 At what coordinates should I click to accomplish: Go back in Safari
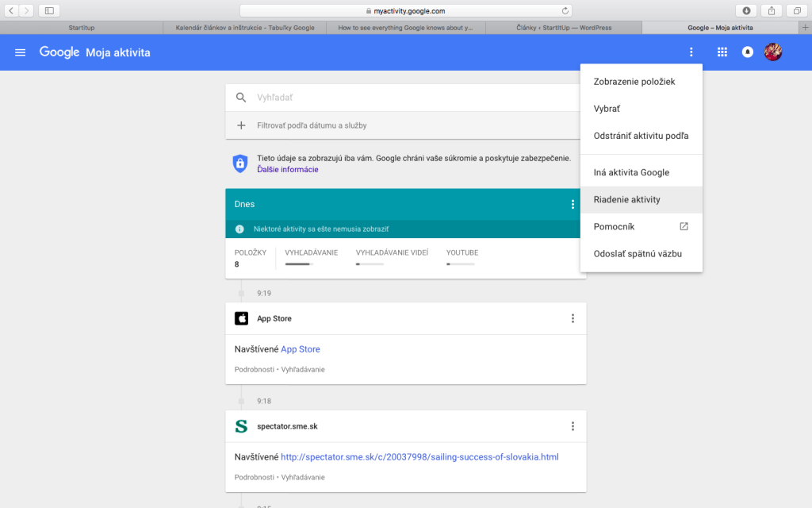[11, 10]
